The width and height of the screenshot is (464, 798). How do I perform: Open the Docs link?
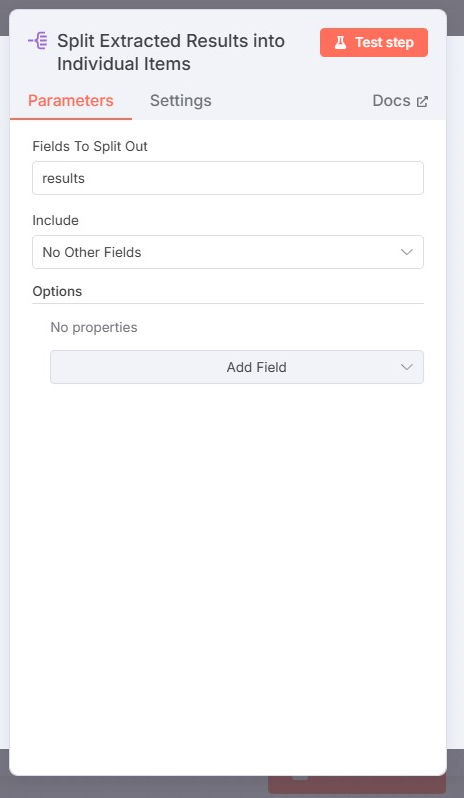pos(400,101)
